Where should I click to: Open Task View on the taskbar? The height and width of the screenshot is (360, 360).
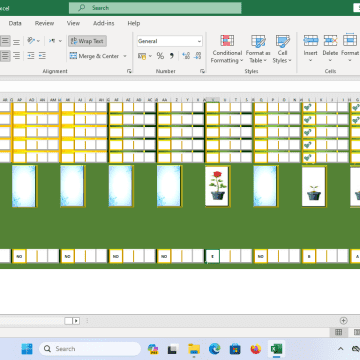click(x=172, y=349)
